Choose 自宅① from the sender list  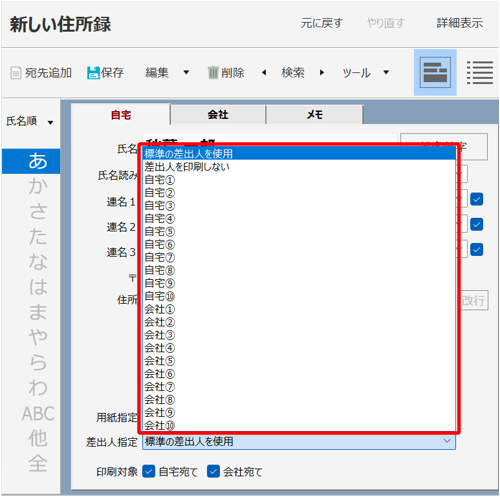tap(299, 180)
